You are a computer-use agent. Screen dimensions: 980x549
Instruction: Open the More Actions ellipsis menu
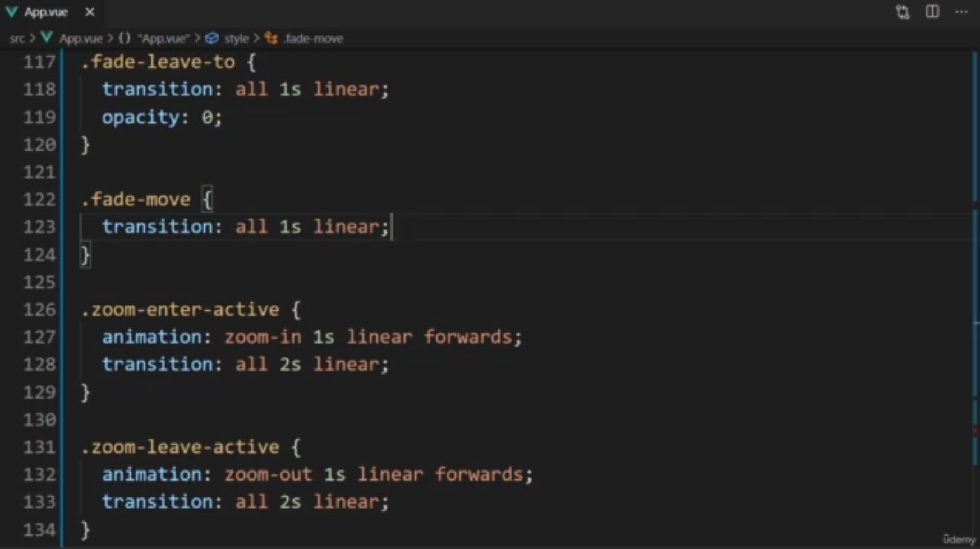pyautogui.click(x=961, y=12)
